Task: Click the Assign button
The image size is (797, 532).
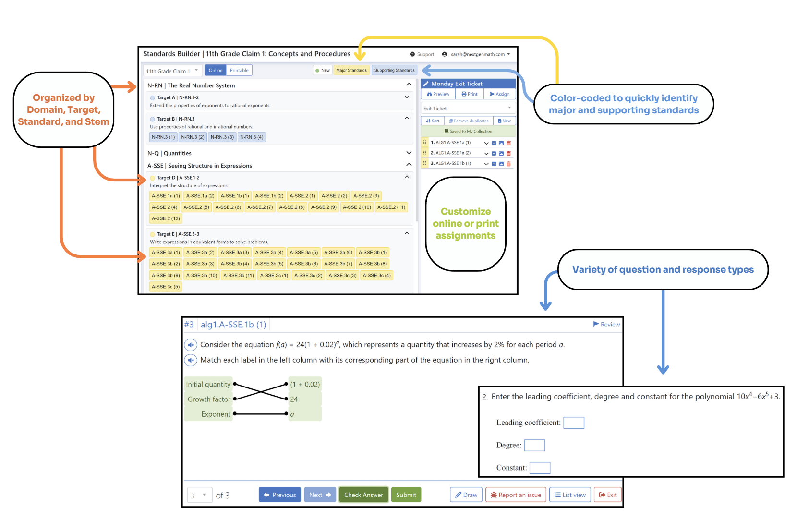Action: coord(499,94)
